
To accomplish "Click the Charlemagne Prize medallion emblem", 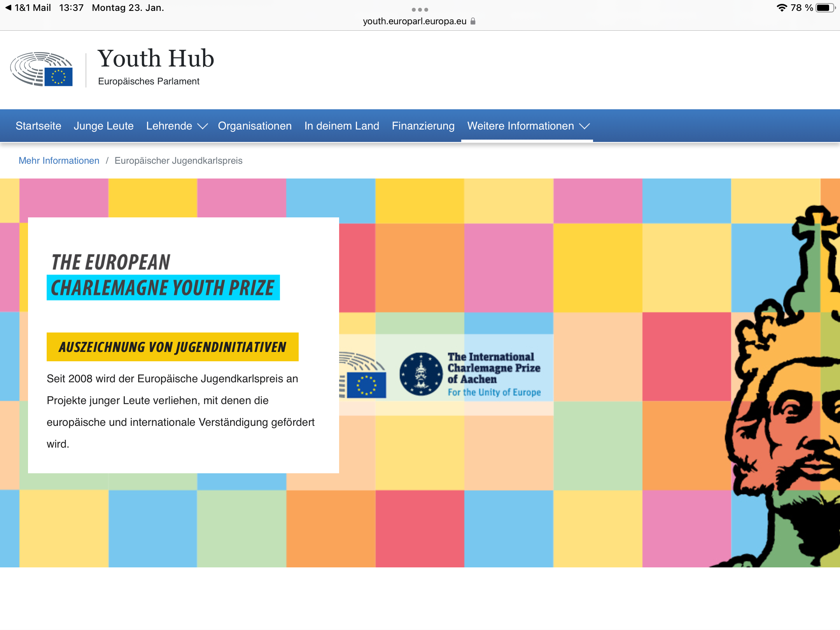I will pyautogui.click(x=421, y=374).
